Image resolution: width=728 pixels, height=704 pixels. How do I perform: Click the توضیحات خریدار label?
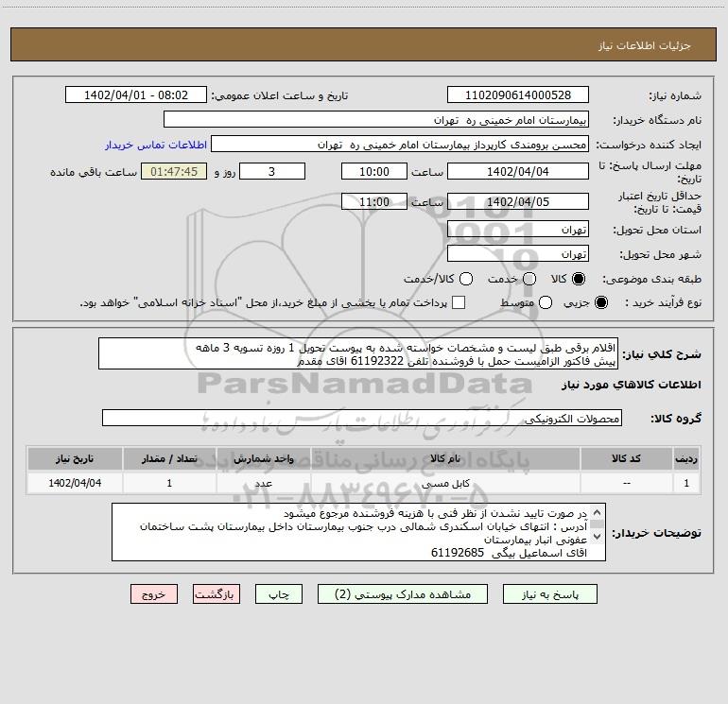point(656,533)
